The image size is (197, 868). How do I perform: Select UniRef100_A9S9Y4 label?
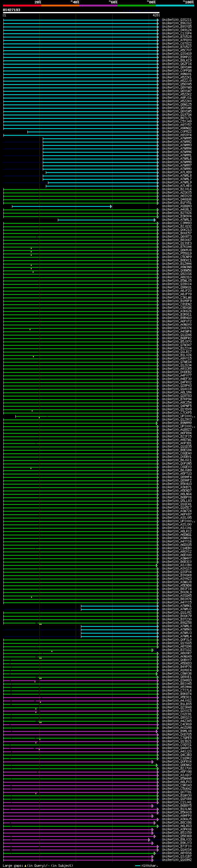click(177, 135)
